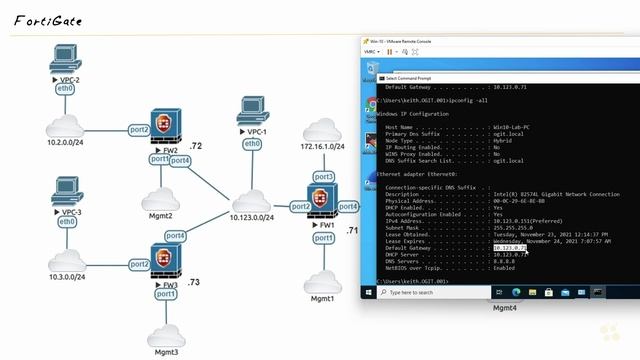Click the '.73' label near FW3

[193, 282]
